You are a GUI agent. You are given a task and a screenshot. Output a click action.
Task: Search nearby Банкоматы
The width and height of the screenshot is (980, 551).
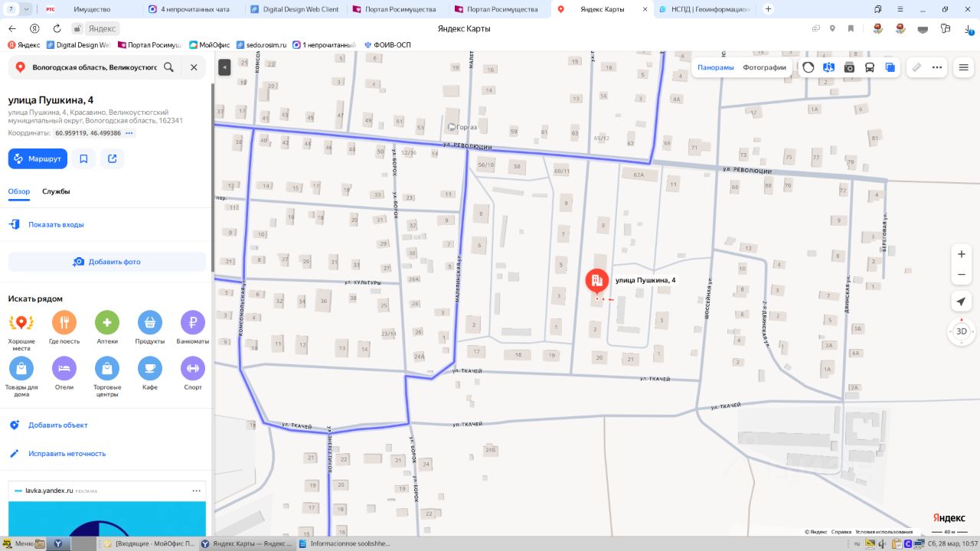point(193,328)
